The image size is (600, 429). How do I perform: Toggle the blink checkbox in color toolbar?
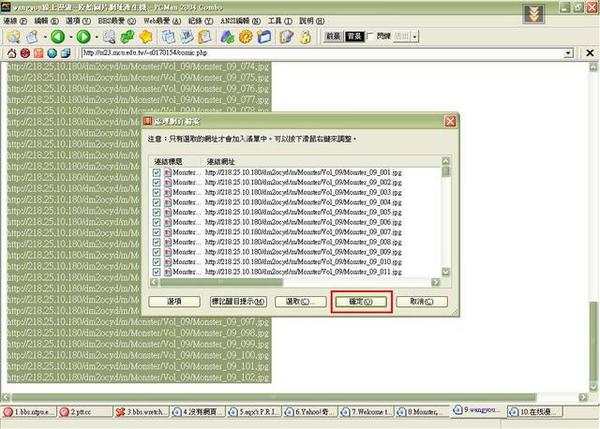click(370, 36)
